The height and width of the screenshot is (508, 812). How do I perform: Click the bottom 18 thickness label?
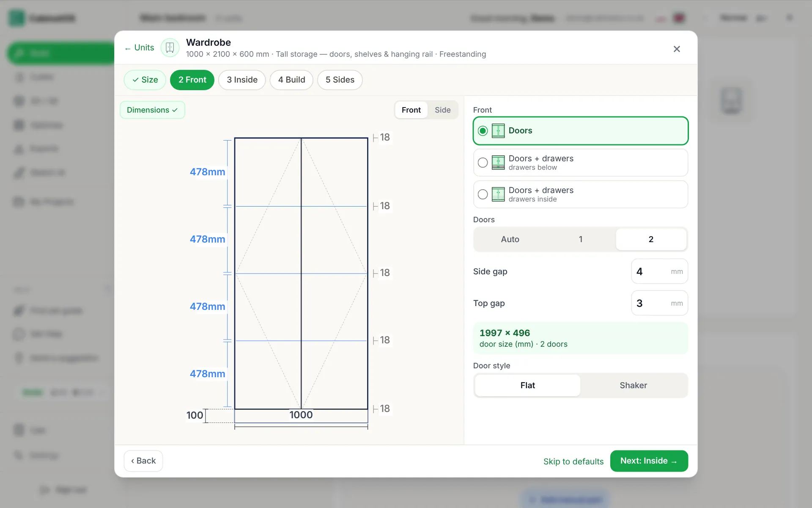click(384, 409)
